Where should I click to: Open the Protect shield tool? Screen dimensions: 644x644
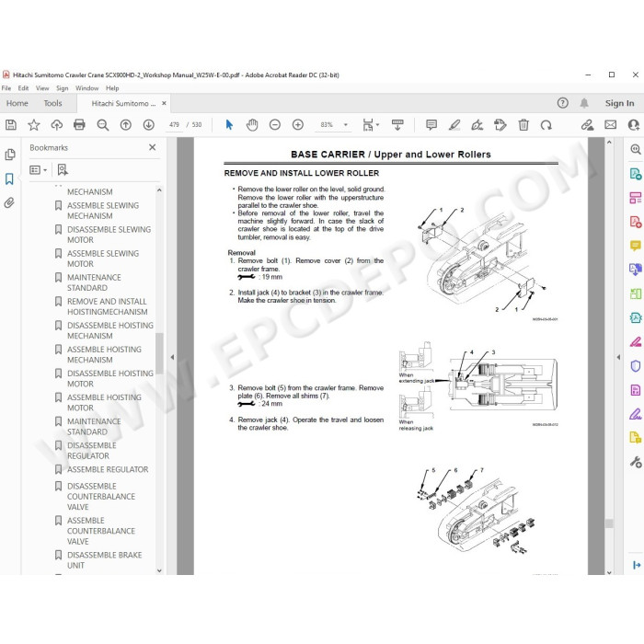[x=635, y=366]
